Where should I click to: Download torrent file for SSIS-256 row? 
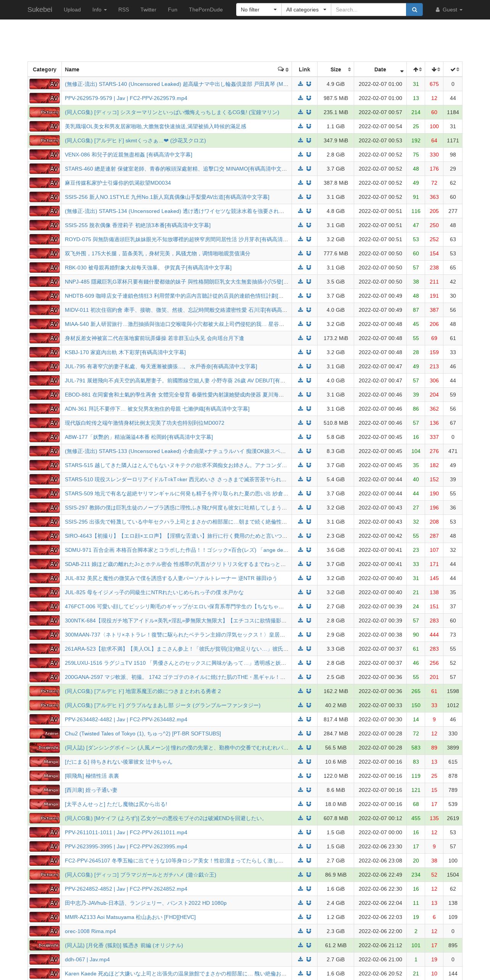(x=301, y=197)
